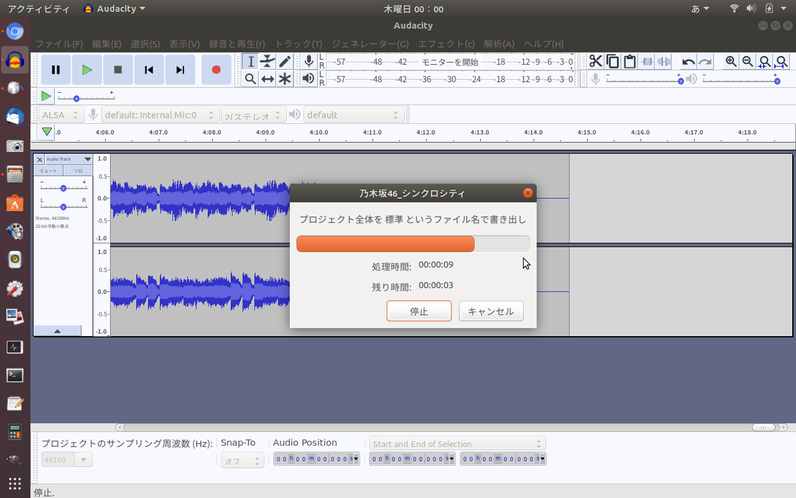Open アクティビティ overview
796x498 pixels.
(x=39, y=9)
